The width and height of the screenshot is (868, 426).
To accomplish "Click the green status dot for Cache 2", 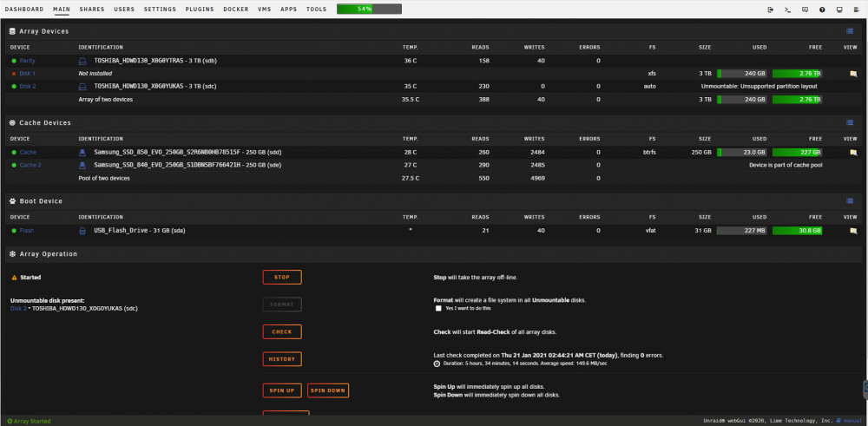I will pyautogui.click(x=14, y=166).
